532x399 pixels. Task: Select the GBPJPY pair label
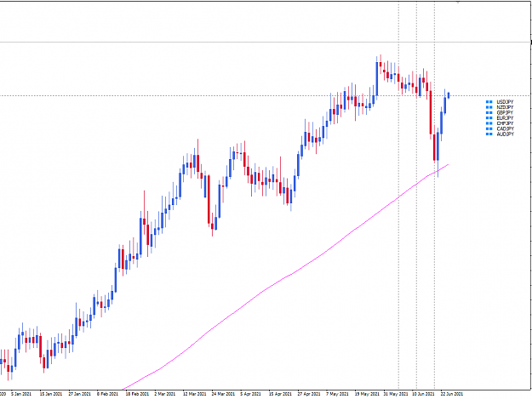(x=505, y=113)
